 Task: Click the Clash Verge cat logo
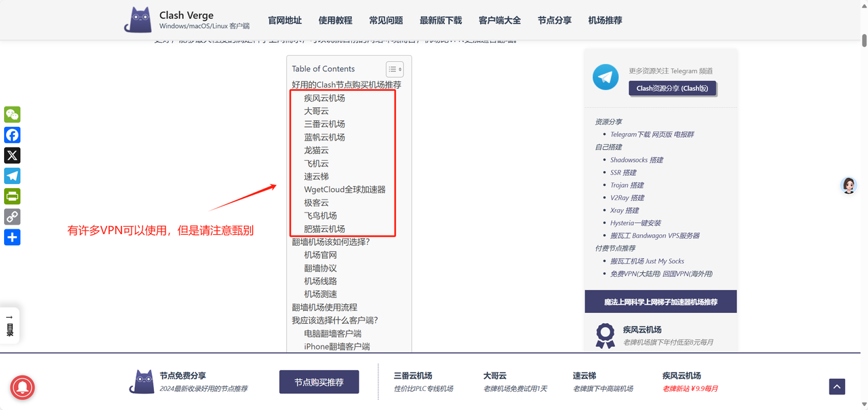point(138,20)
